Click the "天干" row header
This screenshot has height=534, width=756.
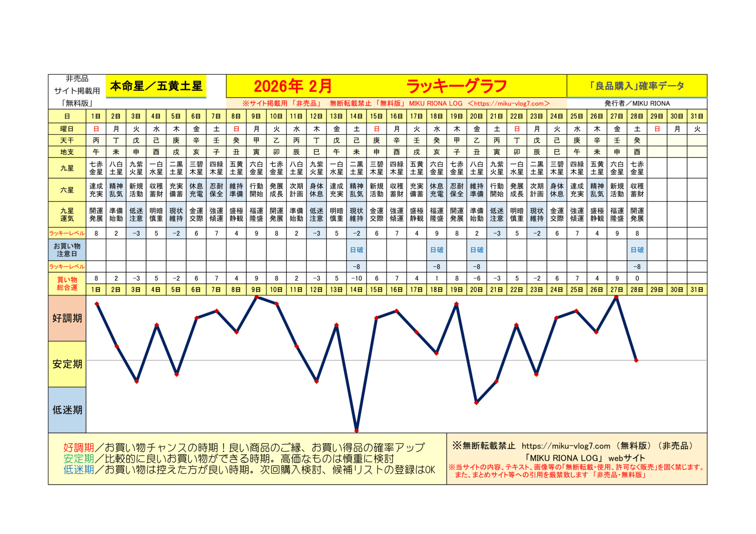tap(67, 140)
